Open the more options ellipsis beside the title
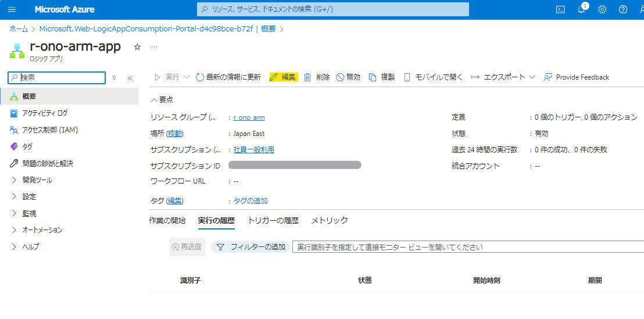 pos(154,47)
